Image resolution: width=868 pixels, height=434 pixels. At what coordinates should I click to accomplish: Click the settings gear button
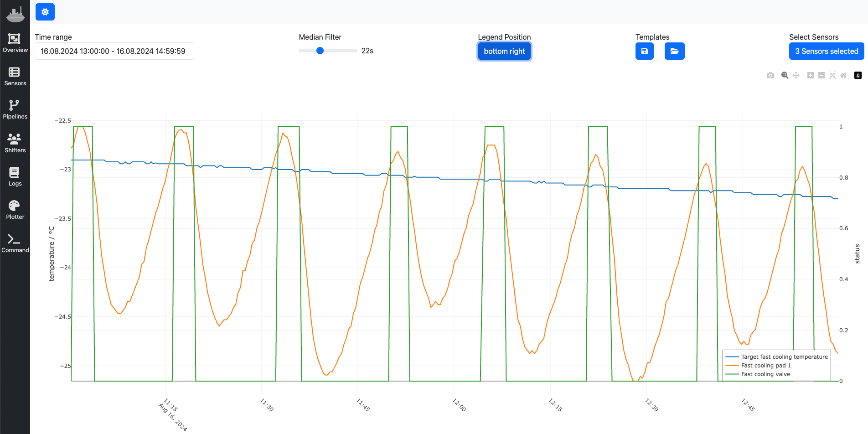[x=45, y=12]
